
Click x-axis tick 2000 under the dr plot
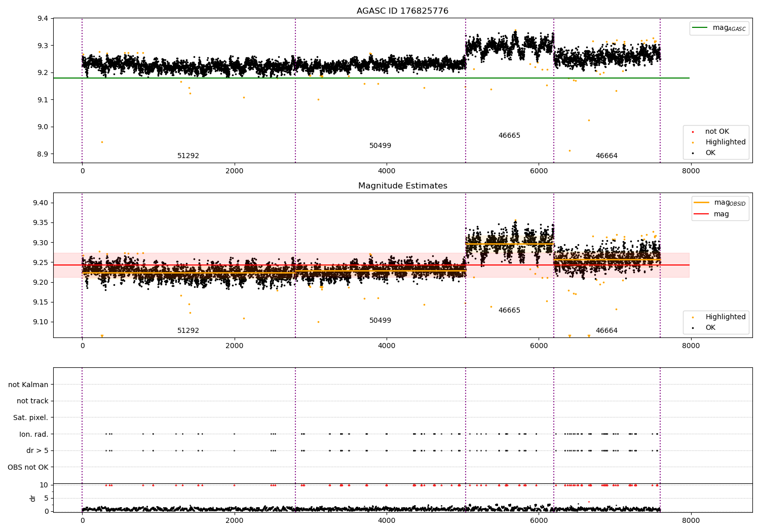pos(235,520)
